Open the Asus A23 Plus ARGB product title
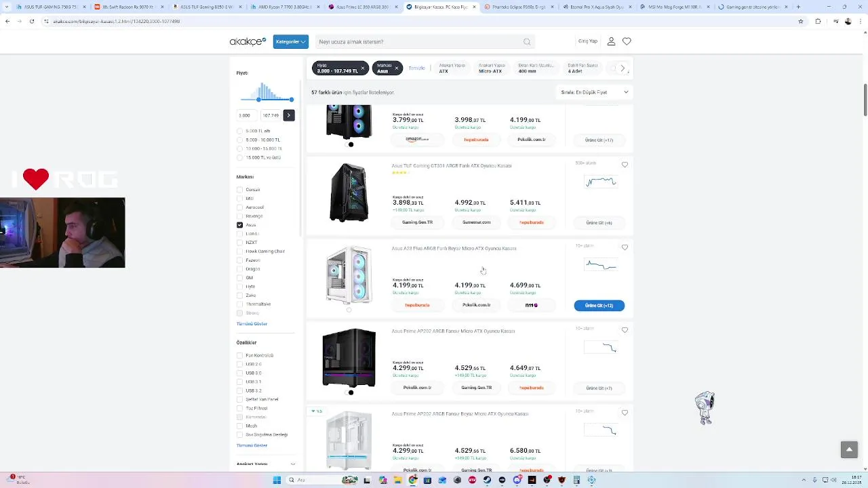The height and width of the screenshot is (488, 868). click(x=454, y=249)
